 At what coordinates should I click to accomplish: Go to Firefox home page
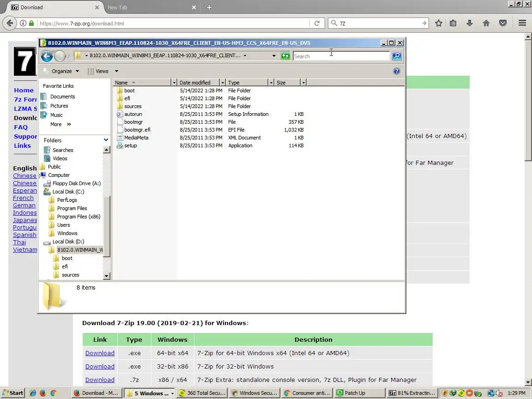(486, 23)
